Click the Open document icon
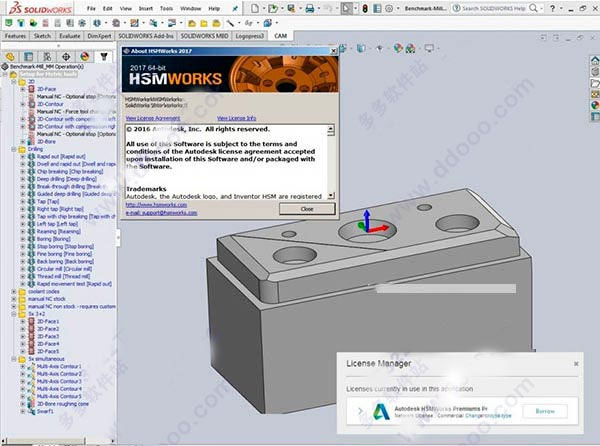The height and width of the screenshot is (446, 600). [272, 8]
